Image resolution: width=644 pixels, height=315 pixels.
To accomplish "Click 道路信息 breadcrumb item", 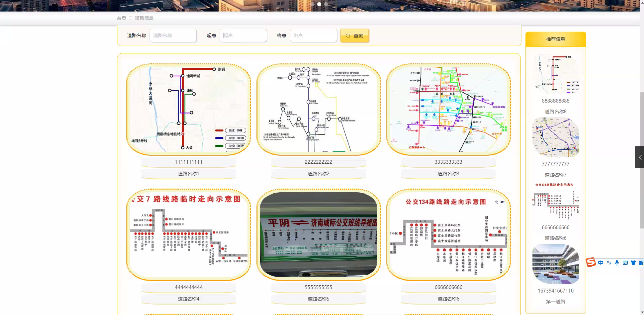I will coord(144,18).
